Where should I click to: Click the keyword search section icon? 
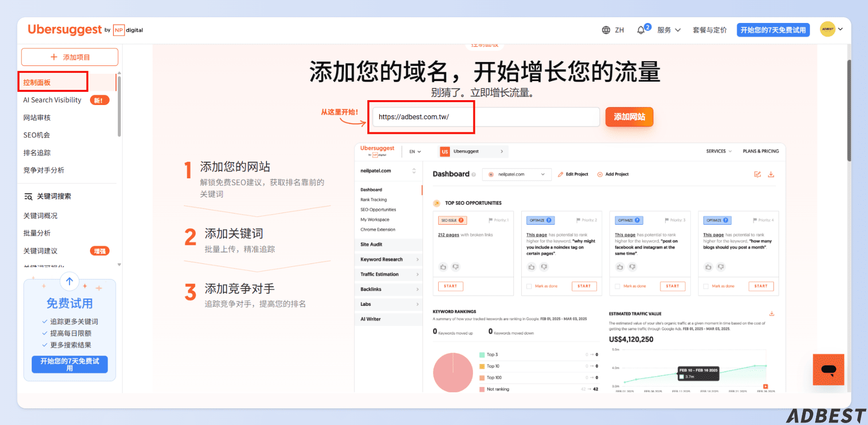point(28,196)
